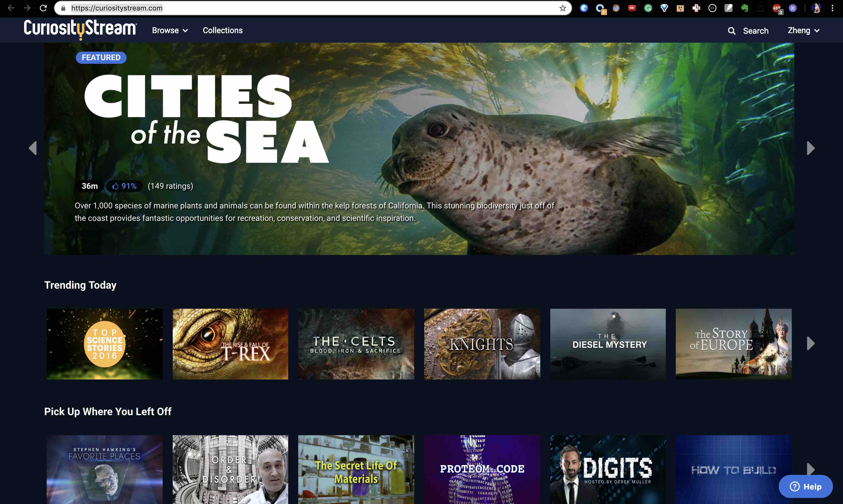Toggle the bookmark star for this page

(x=563, y=8)
